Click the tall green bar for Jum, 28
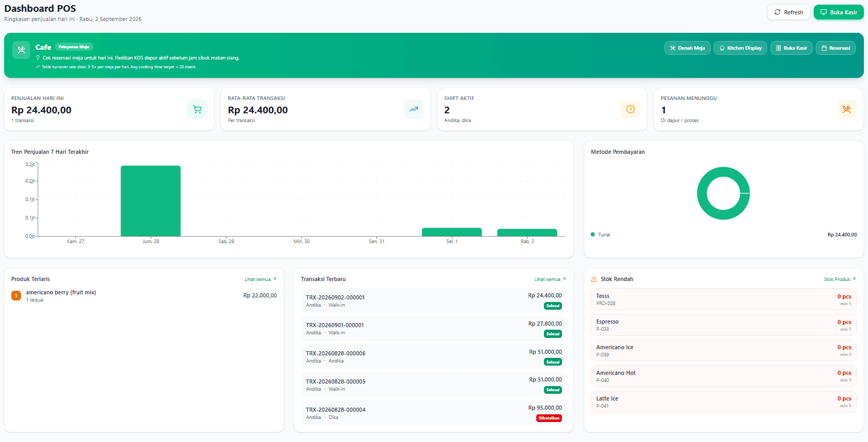The width and height of the screenshot is (868, 442). tap(151, 201)
